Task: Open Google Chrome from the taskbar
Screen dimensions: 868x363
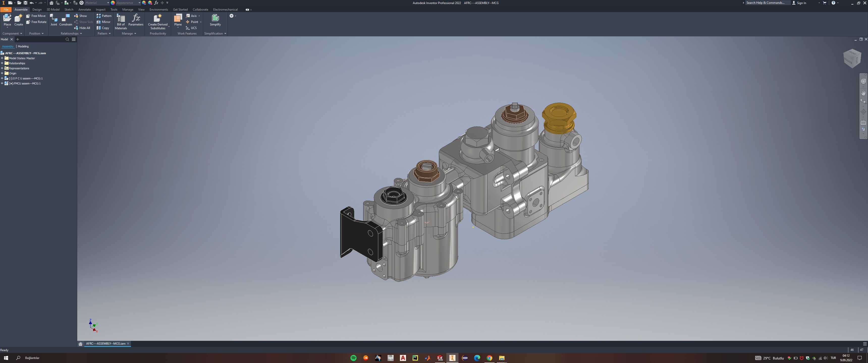Action: (x=489, y=358)
